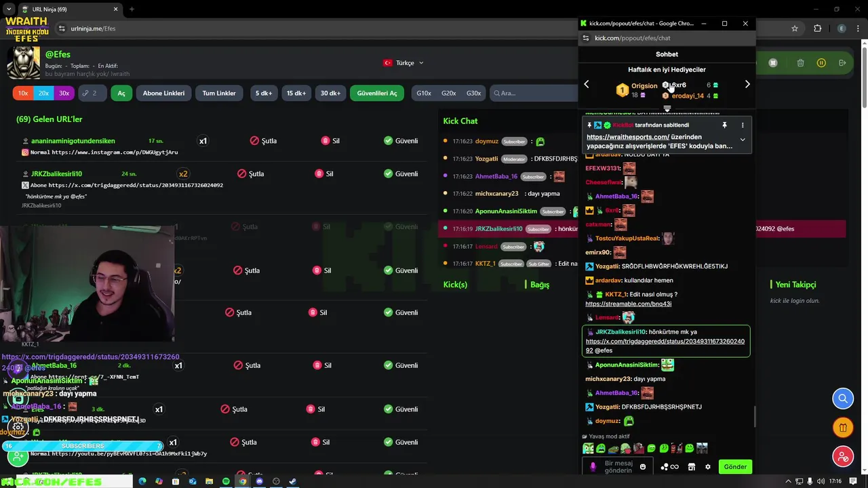868x488 pixels.
Task: Click Şutla for ananinaminigotundensiken row
Action: (263, 141)
